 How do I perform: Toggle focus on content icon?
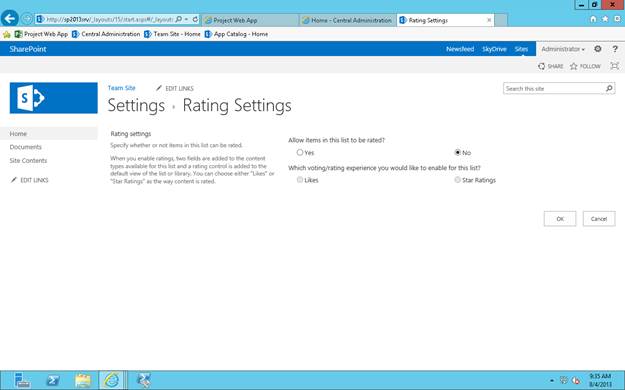coord(615,66)
